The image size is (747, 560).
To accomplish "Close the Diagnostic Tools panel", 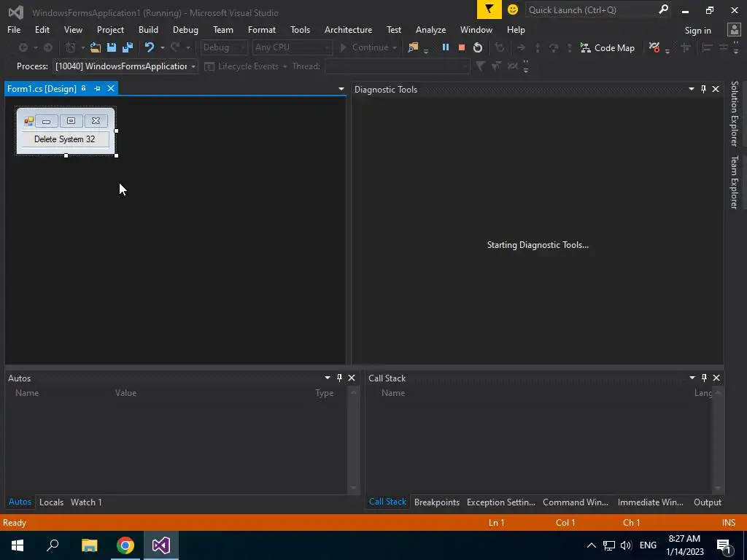I will click(x=716, y=89).
